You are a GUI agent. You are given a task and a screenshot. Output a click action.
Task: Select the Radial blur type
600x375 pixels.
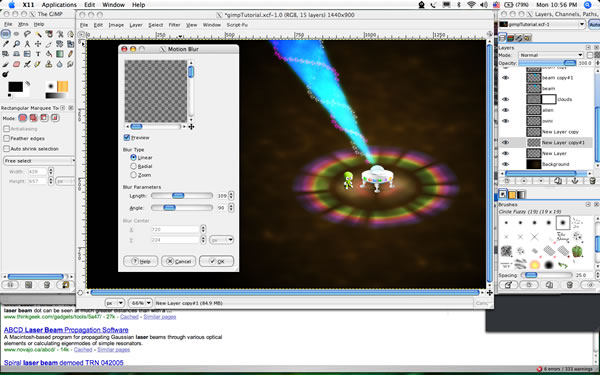point(133,166)
